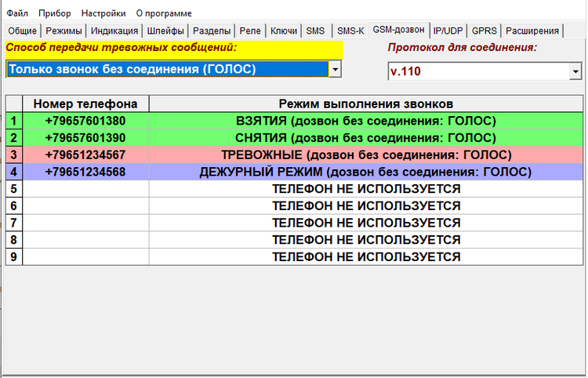The image size is (588, 378).
Task: Click the empty phone number cell in row 5
Action: (x=85, y=189)
